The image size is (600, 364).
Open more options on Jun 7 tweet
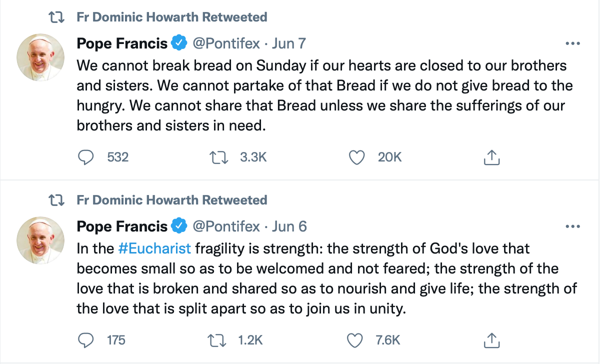point(571,43)
